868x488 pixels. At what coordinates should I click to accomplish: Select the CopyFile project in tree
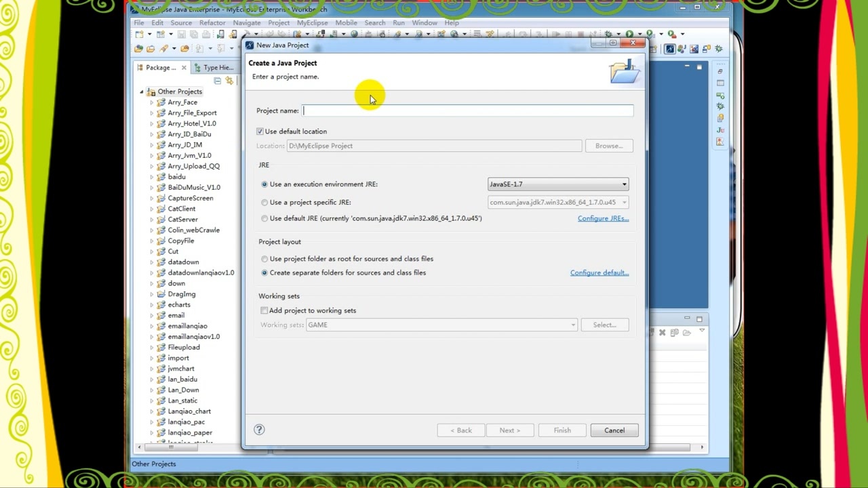pyautogui.click(x=180, y=241)
